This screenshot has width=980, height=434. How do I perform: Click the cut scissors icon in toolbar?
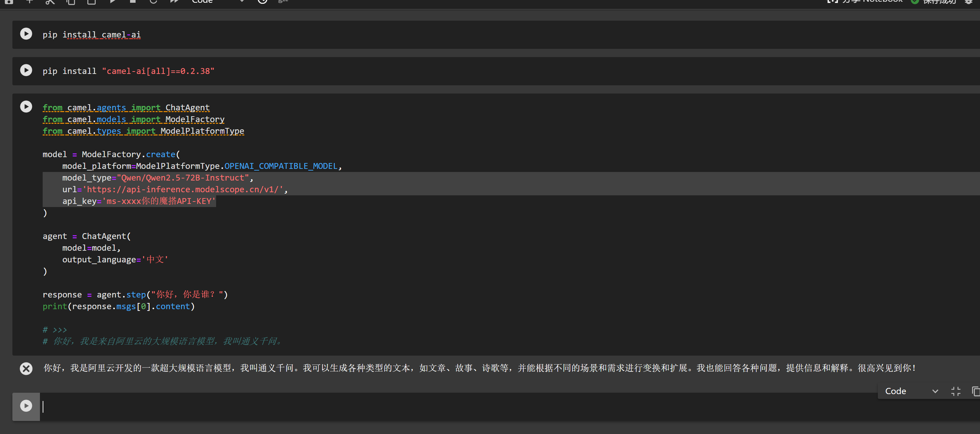coord(50,2)
